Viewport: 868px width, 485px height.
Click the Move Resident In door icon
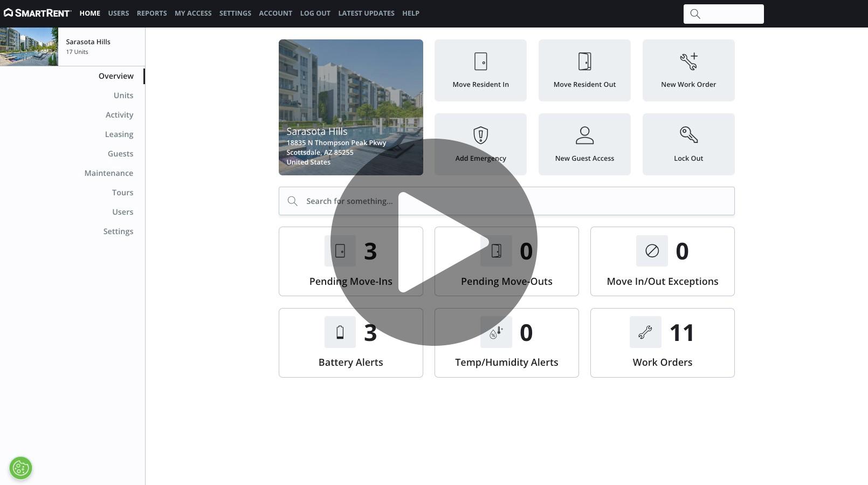tap(480, 62)
